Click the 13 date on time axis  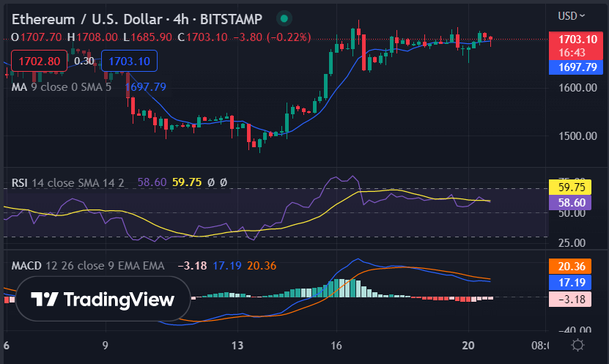coord(236,345)
